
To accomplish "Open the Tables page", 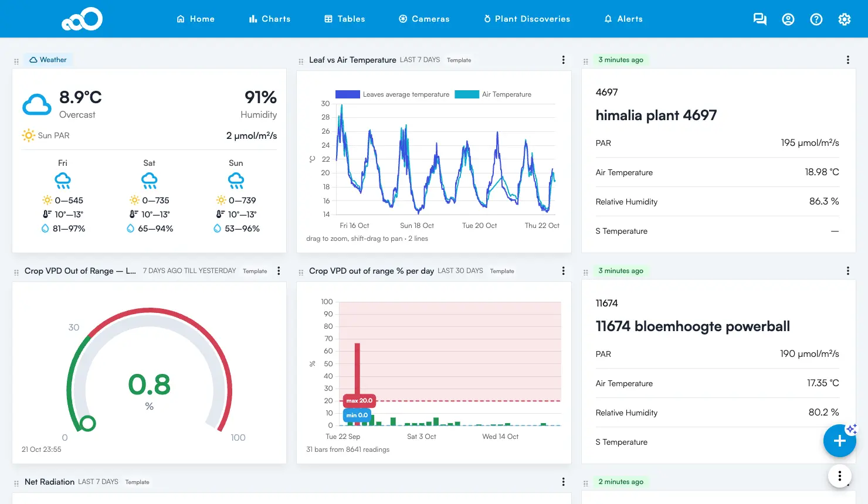I will pyautogui.click(x=345, y=19).
